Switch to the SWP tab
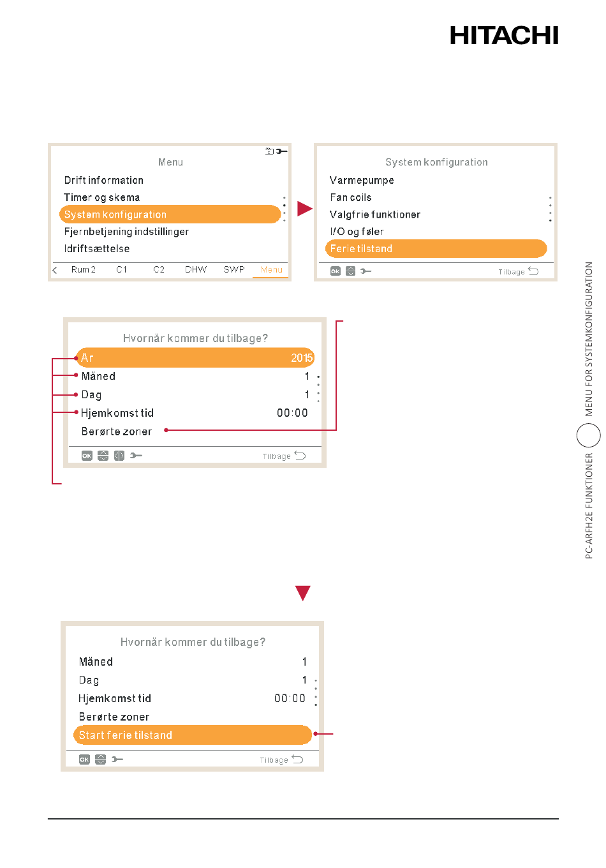The image size is (606, 868). (x=234, y=269)
